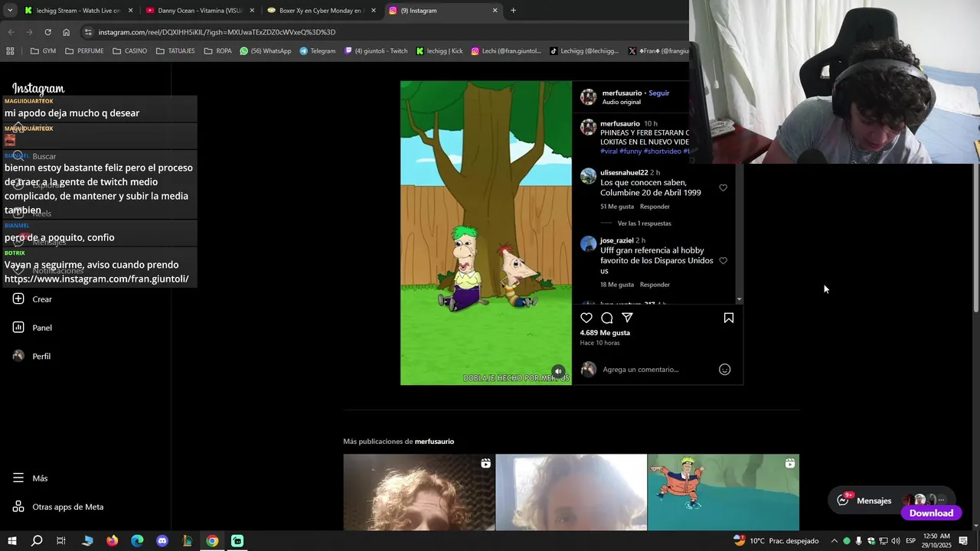Image resolution: width=980 pixels, height=551 pixels.
Task: Save the reel with the bookmark icon
Action: (x=729, y=318)
